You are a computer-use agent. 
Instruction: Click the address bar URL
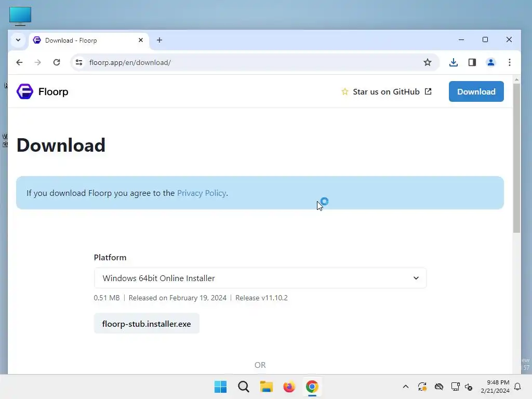[x=130, y=62]
